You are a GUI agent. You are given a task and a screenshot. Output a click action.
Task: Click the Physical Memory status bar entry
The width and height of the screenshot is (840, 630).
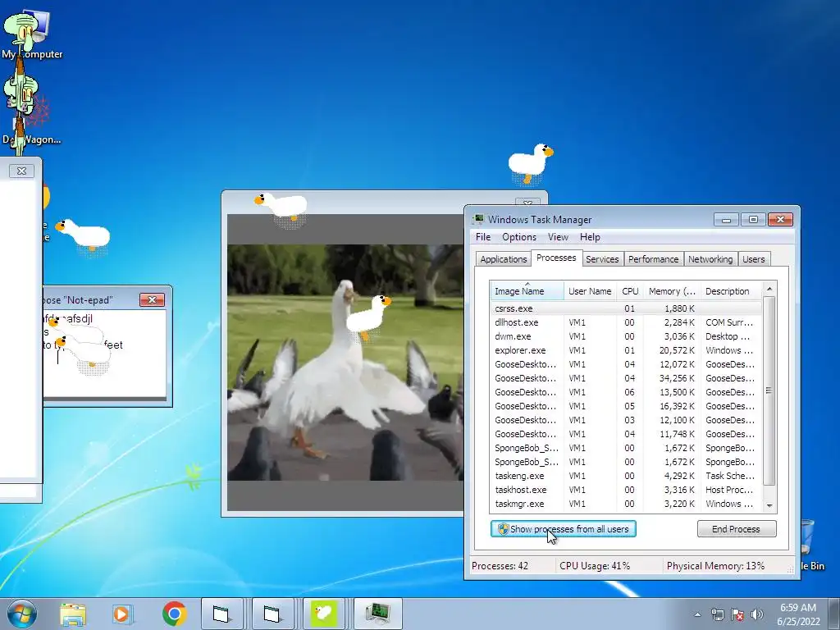[715, 566]
